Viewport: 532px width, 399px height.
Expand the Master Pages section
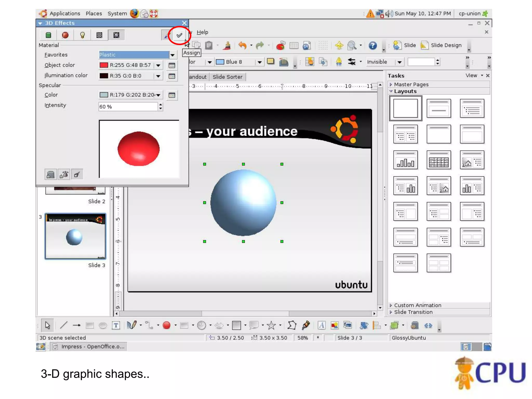tap(411, 84)
